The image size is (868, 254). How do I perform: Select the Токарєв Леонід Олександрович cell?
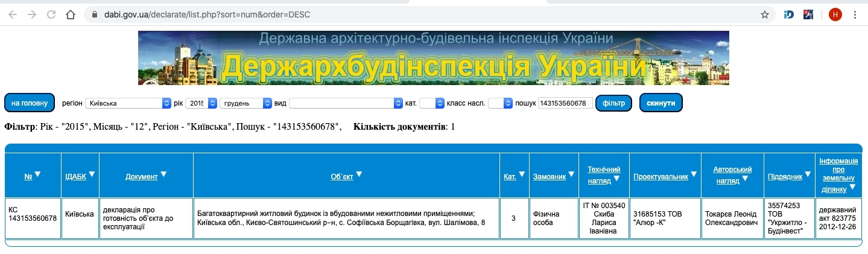click(x=733, y=218)
